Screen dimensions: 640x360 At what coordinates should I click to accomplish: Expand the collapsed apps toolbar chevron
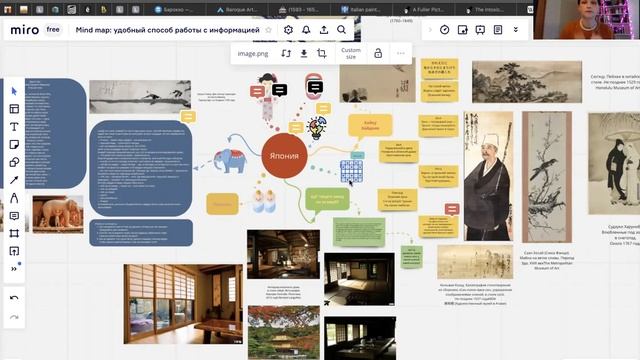430,30
